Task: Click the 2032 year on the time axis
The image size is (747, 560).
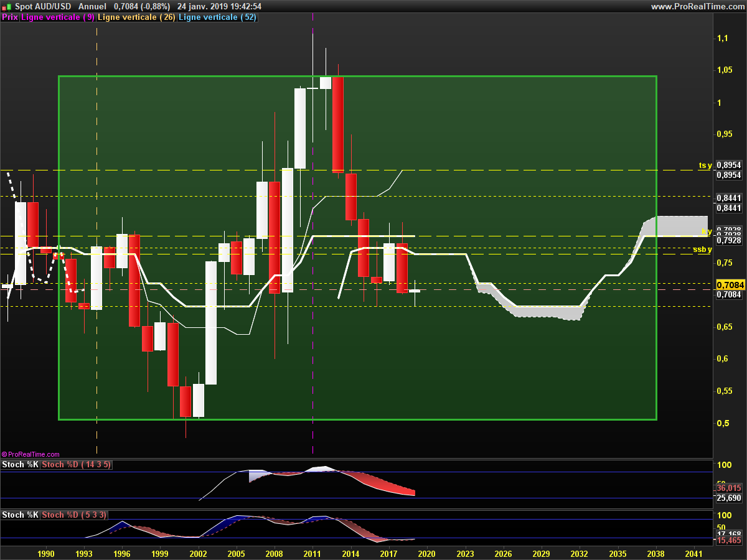Action: tap(579, 554)
